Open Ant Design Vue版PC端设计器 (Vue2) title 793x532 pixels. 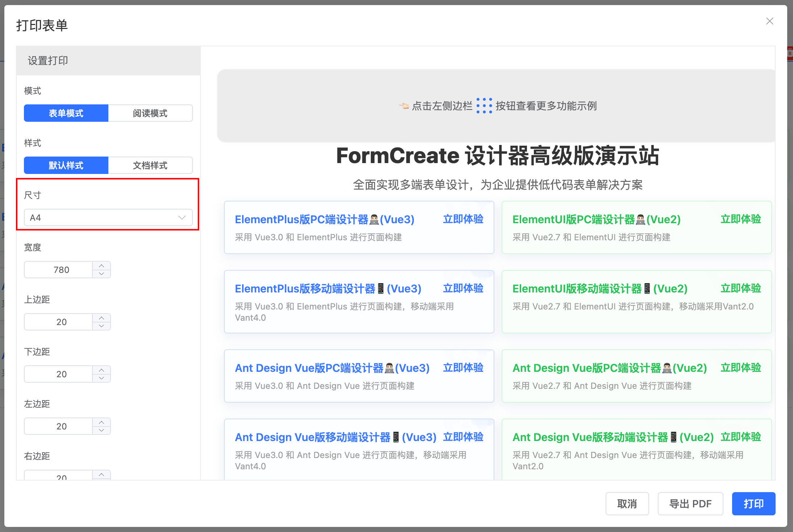(x=610, y=368)
